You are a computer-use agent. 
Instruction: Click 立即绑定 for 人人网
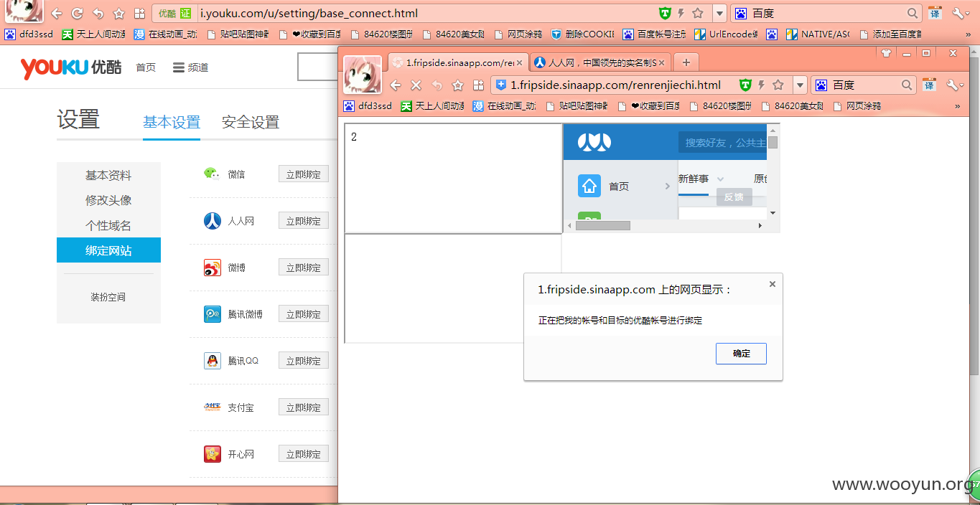click(303, 221)
